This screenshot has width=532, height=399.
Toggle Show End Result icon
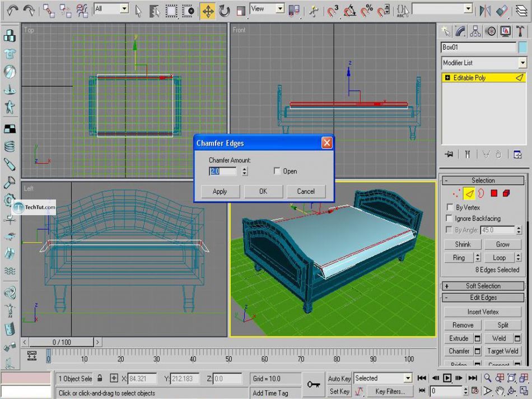click(468, 155)
